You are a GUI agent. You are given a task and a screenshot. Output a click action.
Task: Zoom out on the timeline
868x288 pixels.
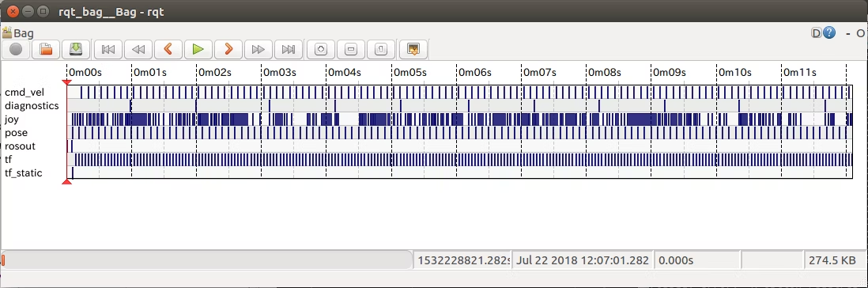pos(350,49)
